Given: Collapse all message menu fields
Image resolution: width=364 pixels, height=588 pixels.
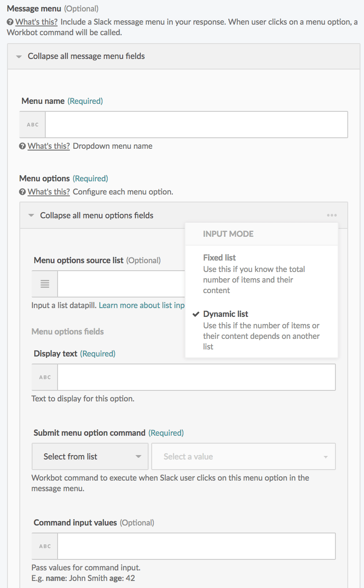Looking at the screenshot, I should pyautogui.click(x=86, y=56).
